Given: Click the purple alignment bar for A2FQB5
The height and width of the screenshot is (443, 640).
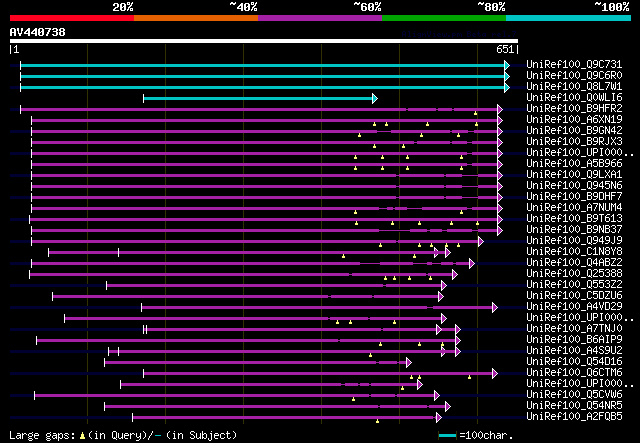Looking at the screenshot, I should (x=284, y=418).
